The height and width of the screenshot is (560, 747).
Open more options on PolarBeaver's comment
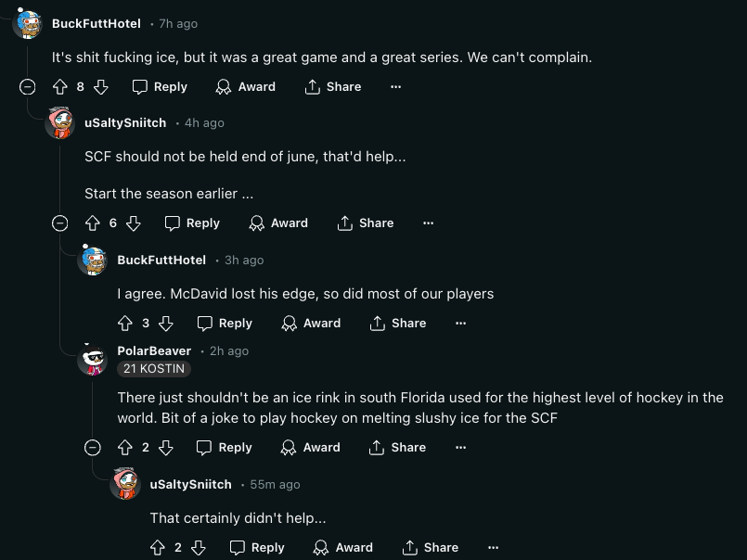460,447
